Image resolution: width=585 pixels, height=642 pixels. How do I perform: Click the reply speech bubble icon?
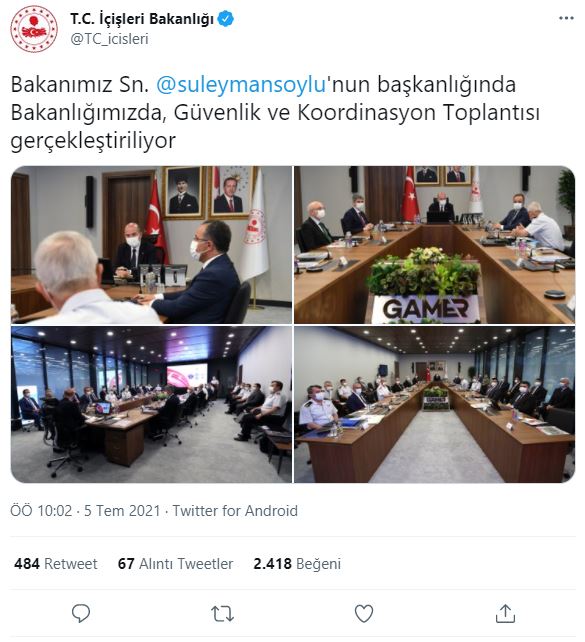[81, 613]
